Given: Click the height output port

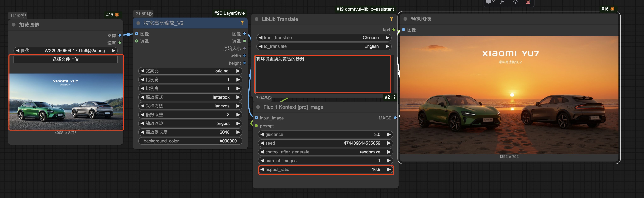Looking at the screenshot, I should point(244,63).
